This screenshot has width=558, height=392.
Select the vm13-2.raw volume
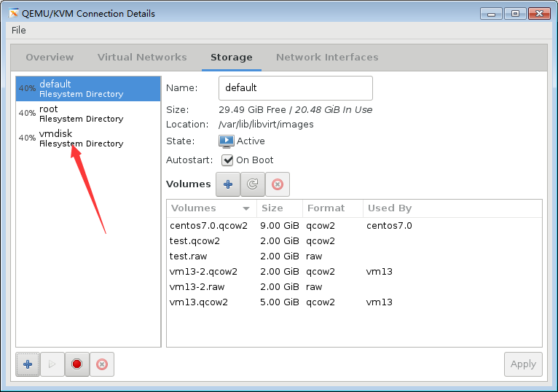(354, 287)
